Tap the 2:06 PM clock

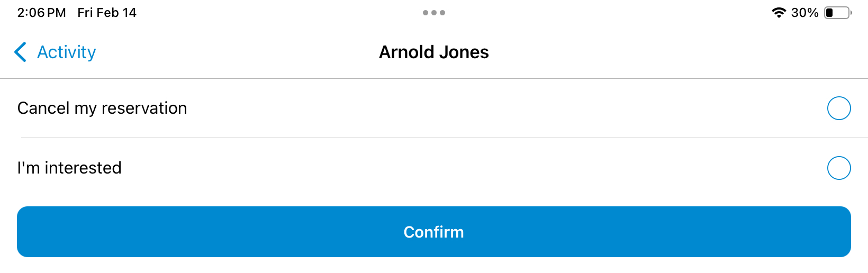click(x=42, y=13)
